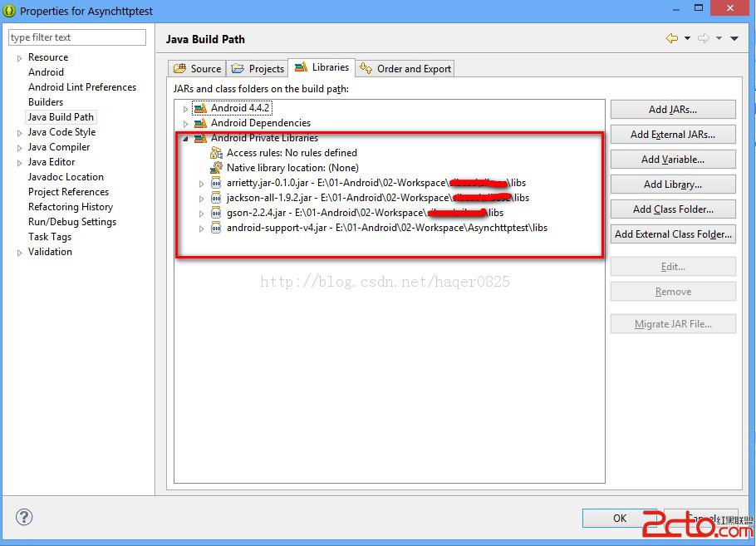Screen dimensions: 756x546
Task: Click the Remove button
Action: tap(673, 292)
